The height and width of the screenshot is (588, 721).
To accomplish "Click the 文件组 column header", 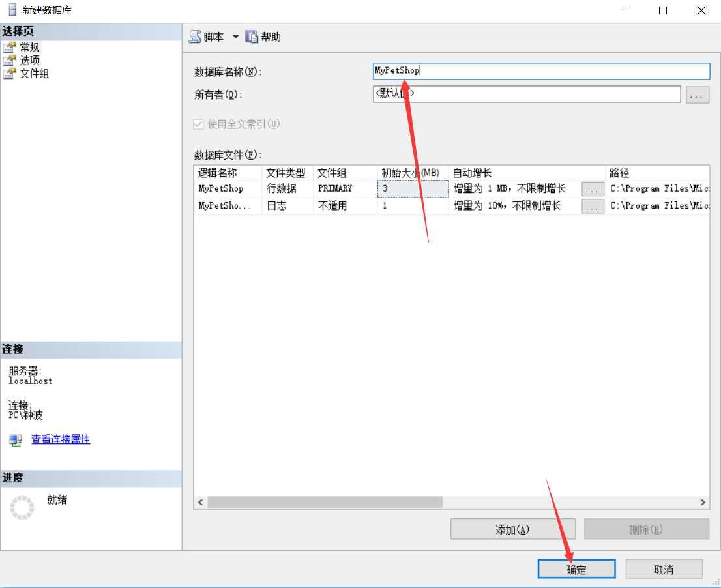I will coord(345,173).
